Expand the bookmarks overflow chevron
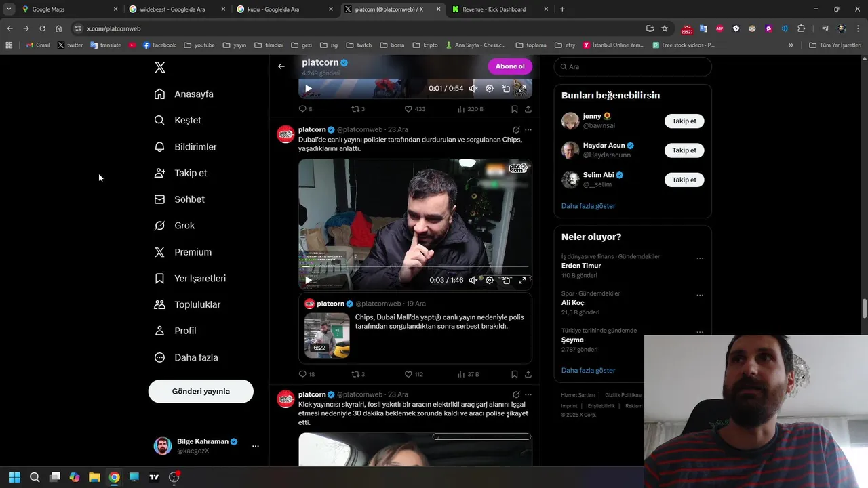868x488 pixels. pos(791,45)
